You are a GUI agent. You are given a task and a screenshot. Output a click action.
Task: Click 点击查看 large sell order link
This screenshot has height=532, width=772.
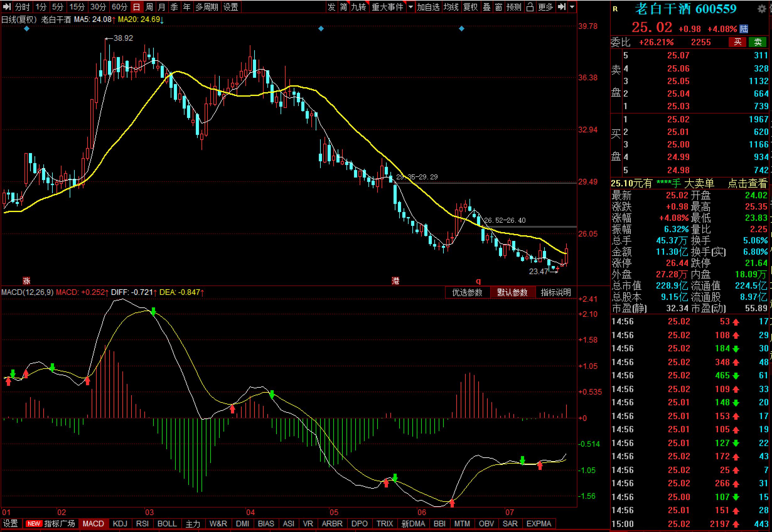pyautogui.click(x=747, y=183)
